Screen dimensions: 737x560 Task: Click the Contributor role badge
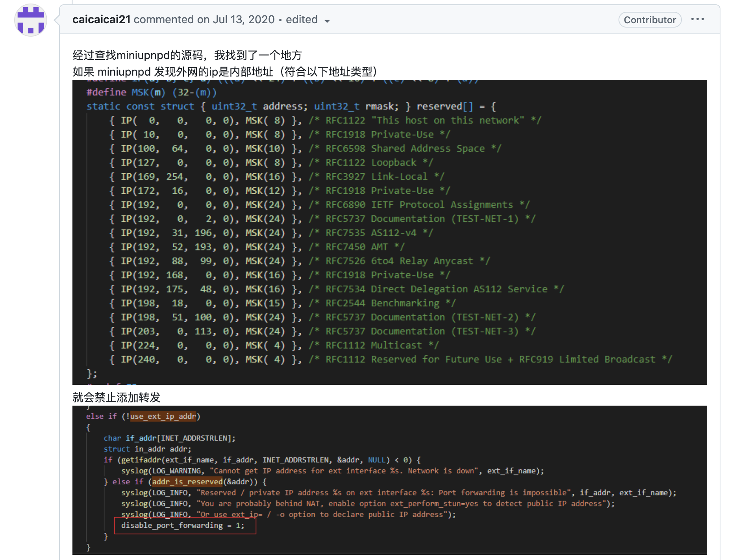click(650, 19)
